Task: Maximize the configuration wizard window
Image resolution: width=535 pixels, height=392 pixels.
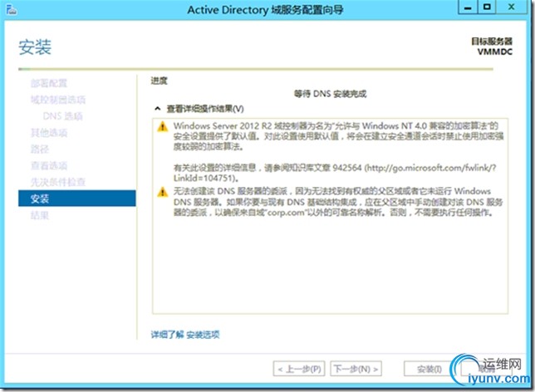Action: [487, 7]
